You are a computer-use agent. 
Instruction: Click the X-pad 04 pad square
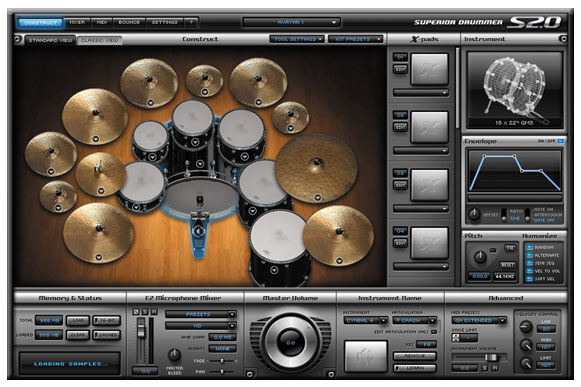tap(429, 243)
